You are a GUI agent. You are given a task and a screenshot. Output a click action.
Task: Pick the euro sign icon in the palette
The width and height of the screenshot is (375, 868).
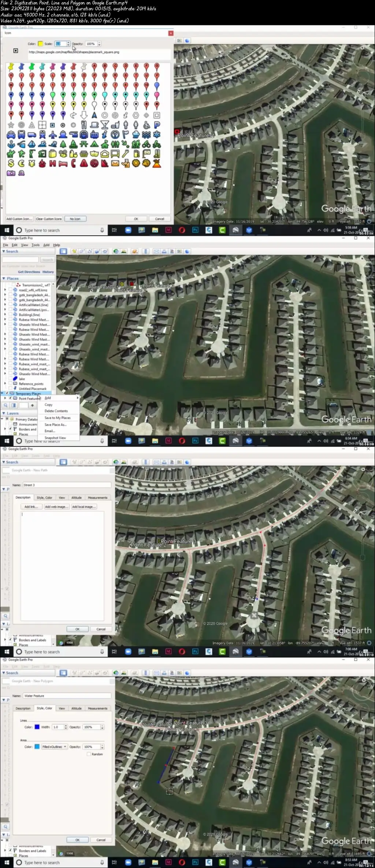pos(21,163)
